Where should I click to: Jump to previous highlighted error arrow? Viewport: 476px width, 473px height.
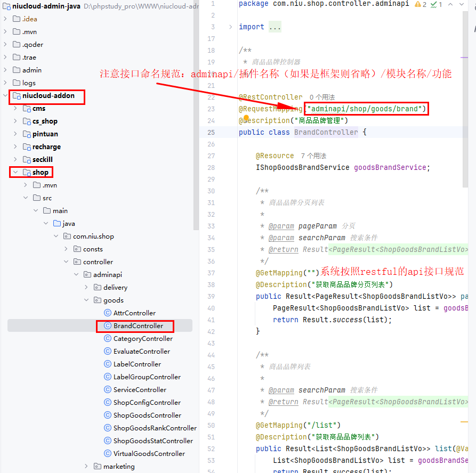pyautogui.click(x=450, y=4)
